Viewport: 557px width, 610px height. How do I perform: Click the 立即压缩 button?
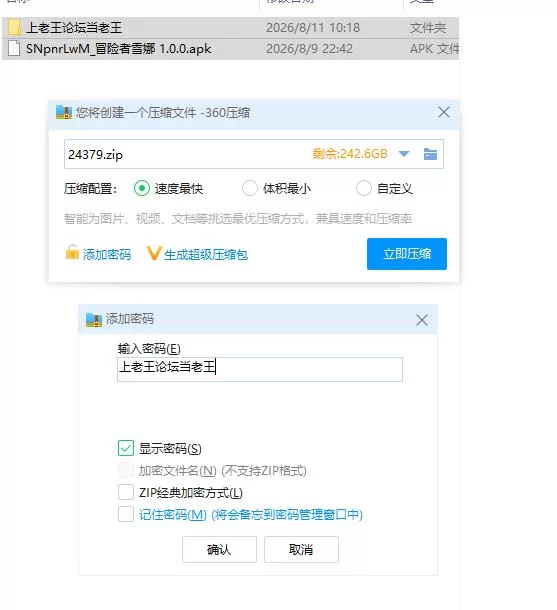coord(407,254)
